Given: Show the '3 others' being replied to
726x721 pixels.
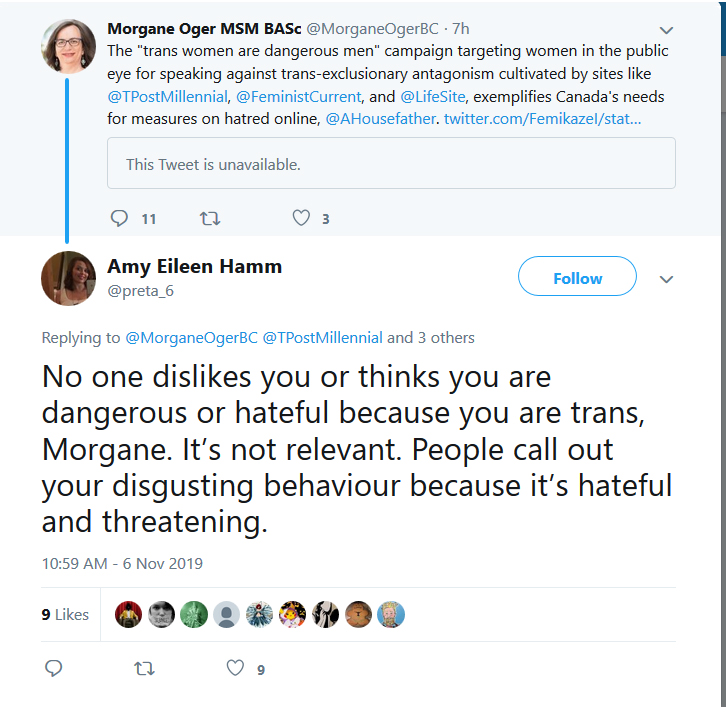Looking at the screenshot, I should pyautogui.click(x=446, y=338).
